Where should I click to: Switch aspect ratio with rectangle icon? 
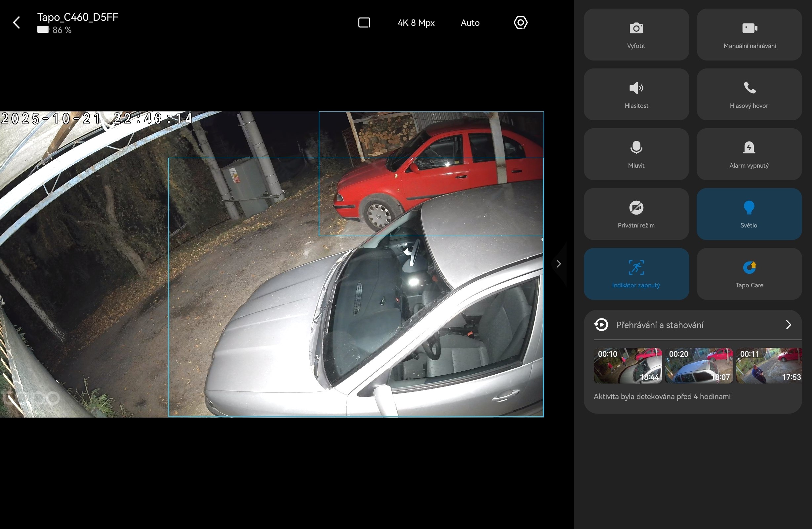pos(364,23)
